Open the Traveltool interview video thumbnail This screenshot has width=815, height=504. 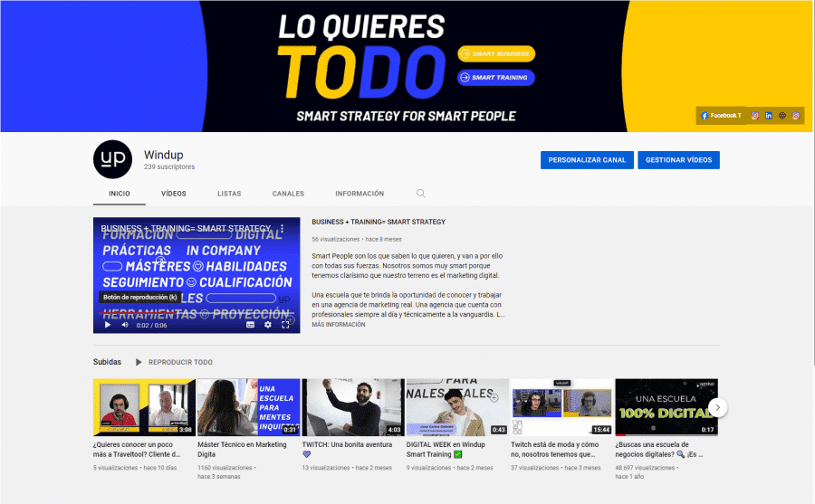144,407
